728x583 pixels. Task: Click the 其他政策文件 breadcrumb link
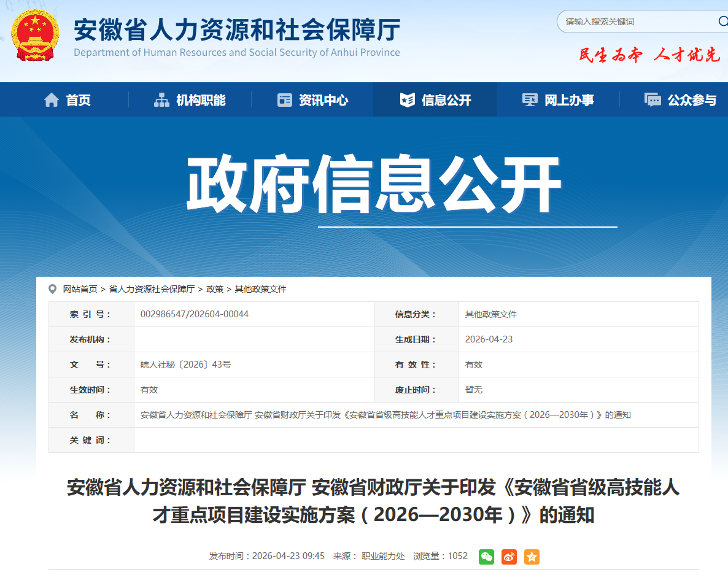[x=260, y=289]
